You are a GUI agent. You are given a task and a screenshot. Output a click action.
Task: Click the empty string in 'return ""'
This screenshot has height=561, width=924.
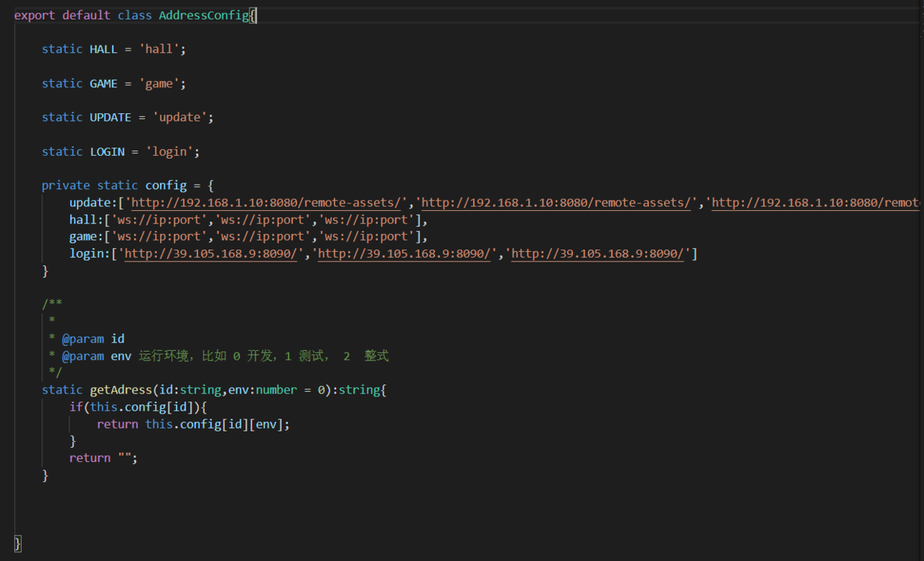(124, 457)
